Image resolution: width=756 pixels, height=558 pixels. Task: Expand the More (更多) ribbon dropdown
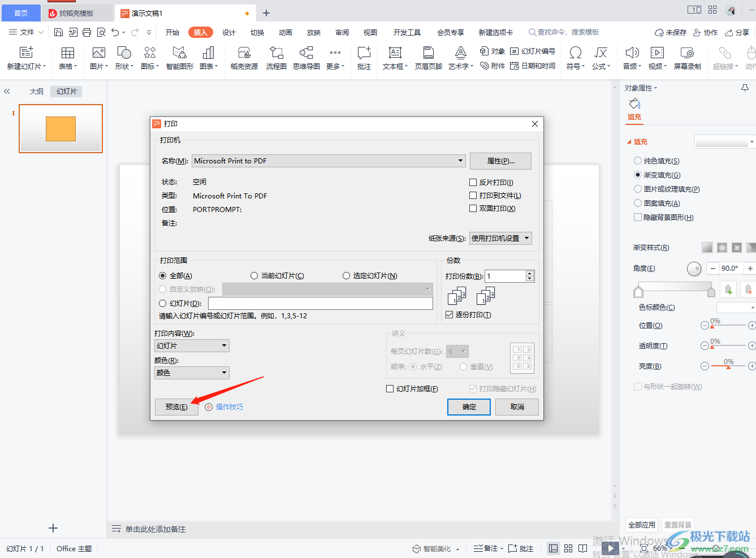coord(335,58)
